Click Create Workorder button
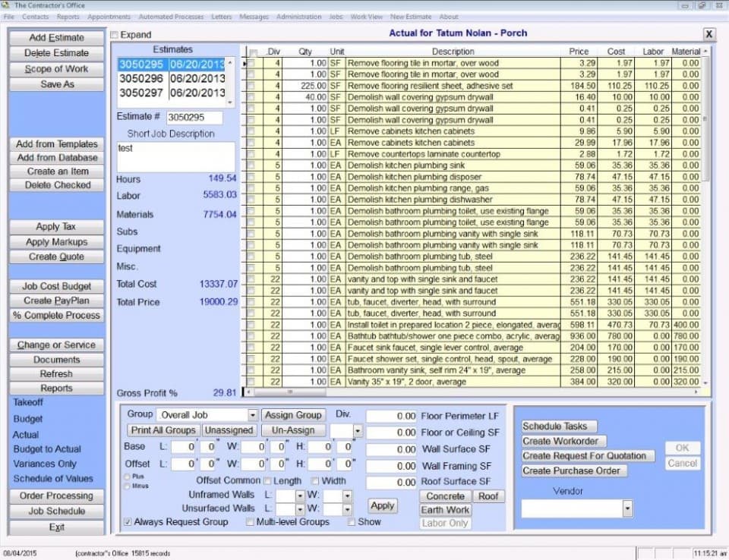Image resolution: width=729 pixels, height=560 pixels. tap(564, 441)
